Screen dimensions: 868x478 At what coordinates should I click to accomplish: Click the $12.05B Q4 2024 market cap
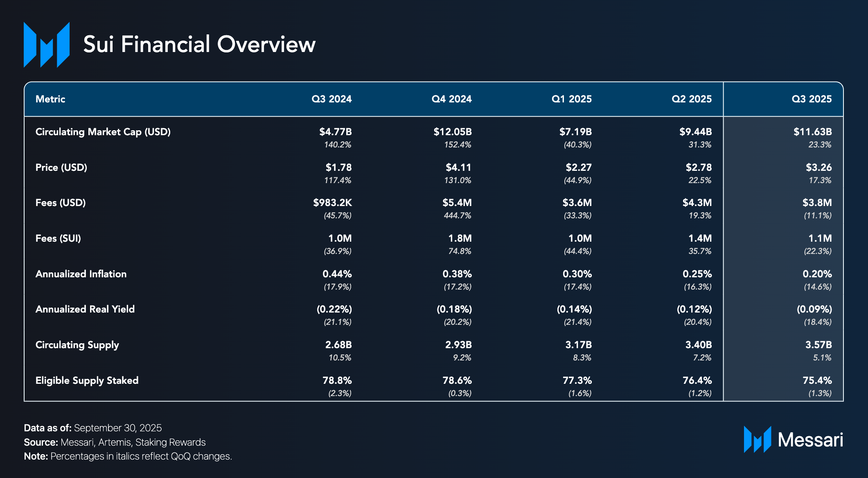[x=453, y=132]
